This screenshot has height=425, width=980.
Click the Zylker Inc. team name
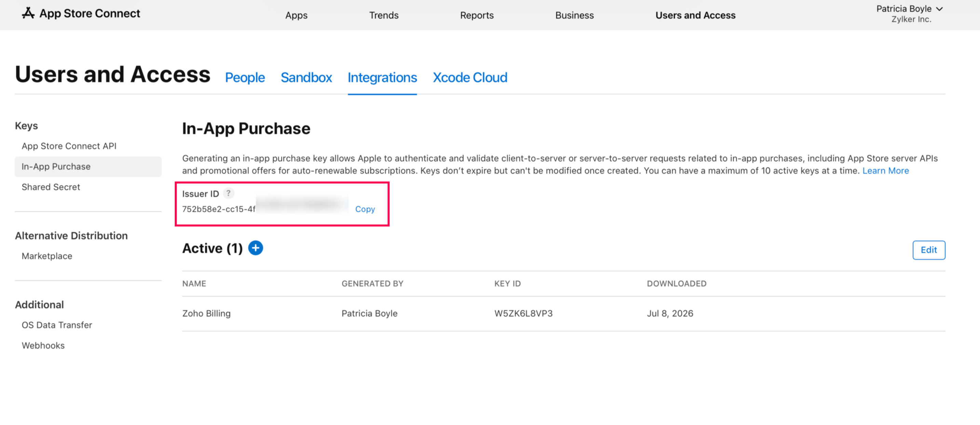911,19
